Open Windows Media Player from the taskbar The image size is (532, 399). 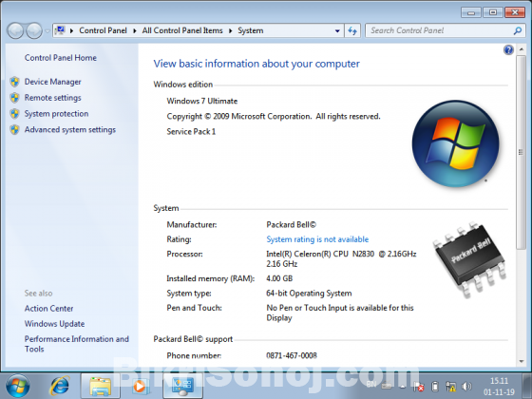pyautogui.click(x=140, y=386)
